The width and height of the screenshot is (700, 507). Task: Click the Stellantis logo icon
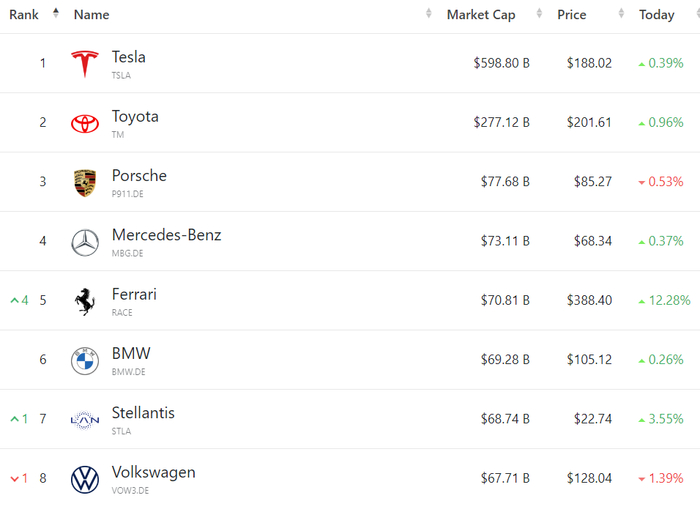(x=85, y=420)
